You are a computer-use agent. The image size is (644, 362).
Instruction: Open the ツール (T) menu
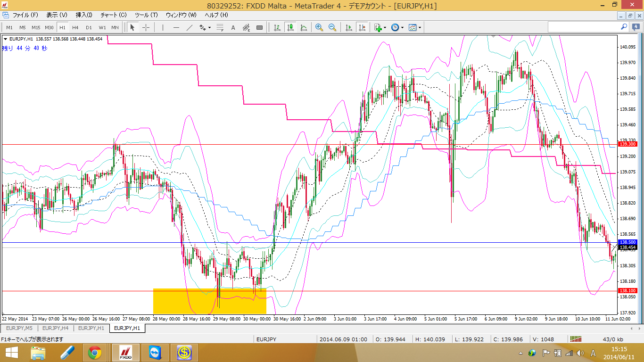coord(146,15)
